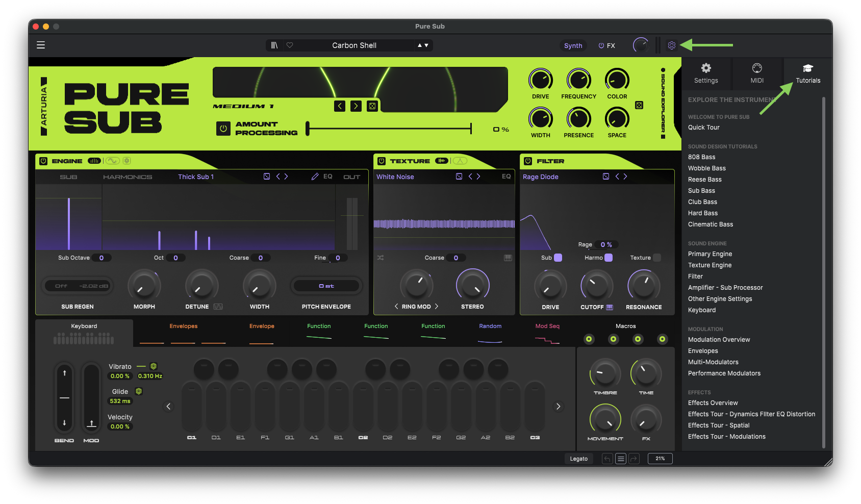Select the engine harmonics bars mode icon
Viewport: 861px width, 504px height.
[94, 161]
